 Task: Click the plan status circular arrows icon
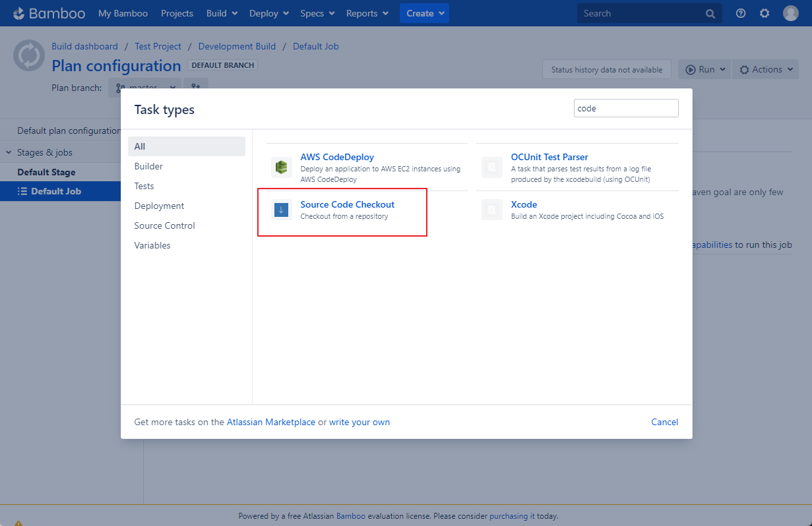29,56
